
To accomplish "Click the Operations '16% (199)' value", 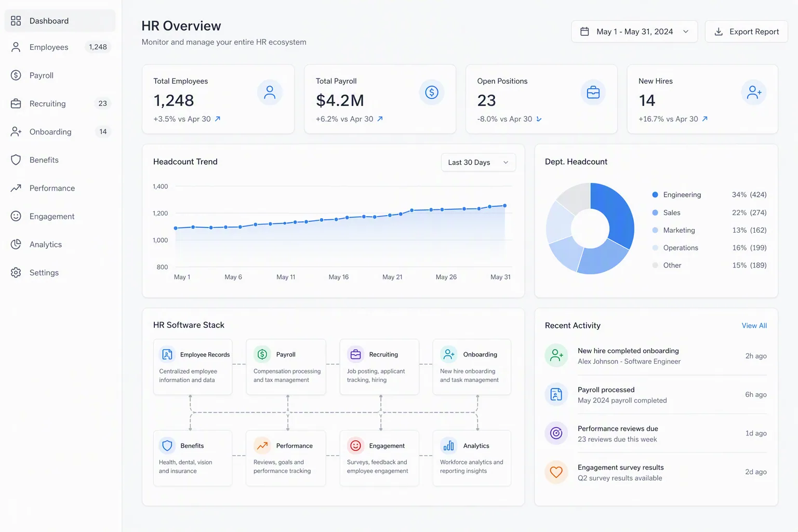I will [749, 248].
